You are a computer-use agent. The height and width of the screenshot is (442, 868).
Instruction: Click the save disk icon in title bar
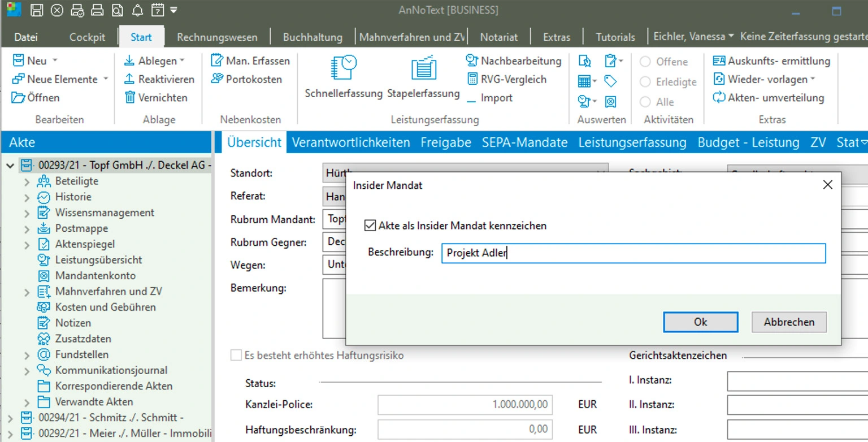pyautogui.click(x=37, y=10)
